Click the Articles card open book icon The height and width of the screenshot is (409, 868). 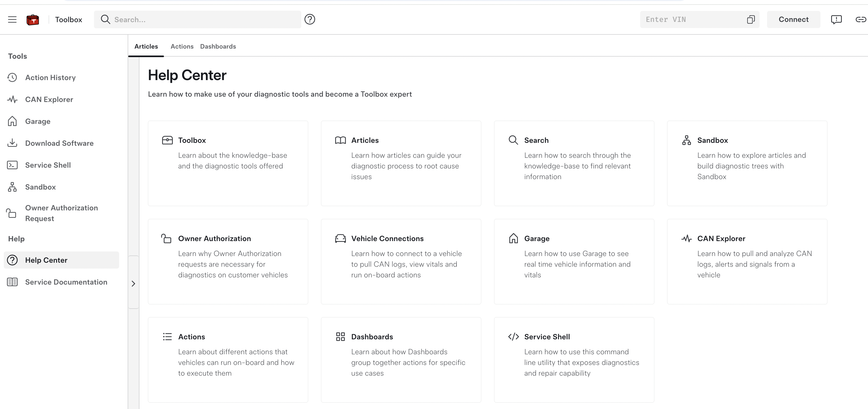(x=340, y=140)
